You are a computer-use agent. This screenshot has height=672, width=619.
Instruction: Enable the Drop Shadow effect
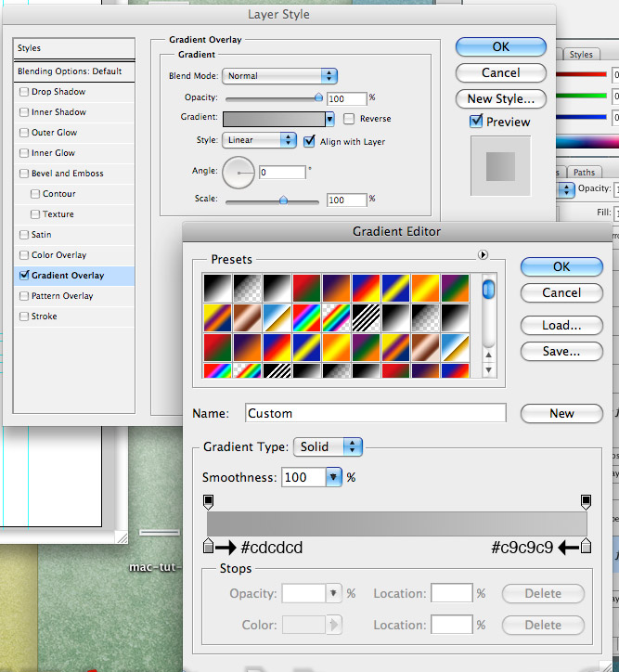pyautogui.click(x=24, y=92)
